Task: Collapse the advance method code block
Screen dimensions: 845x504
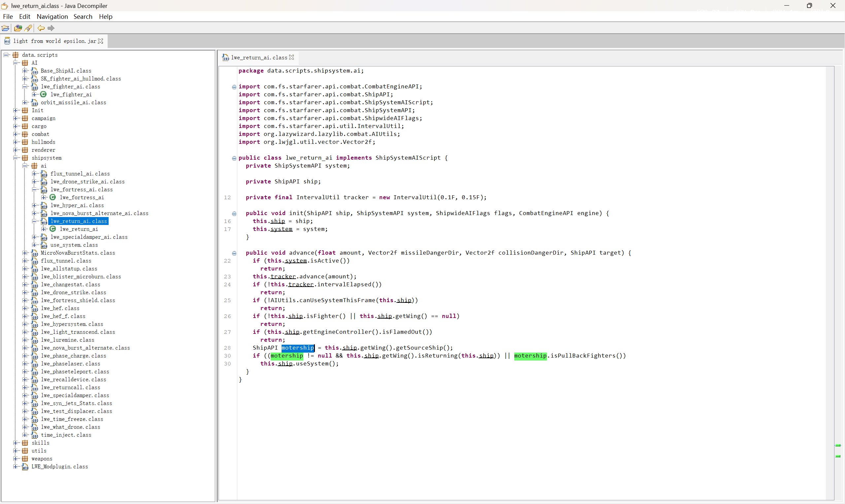Action: pos(234,253)
